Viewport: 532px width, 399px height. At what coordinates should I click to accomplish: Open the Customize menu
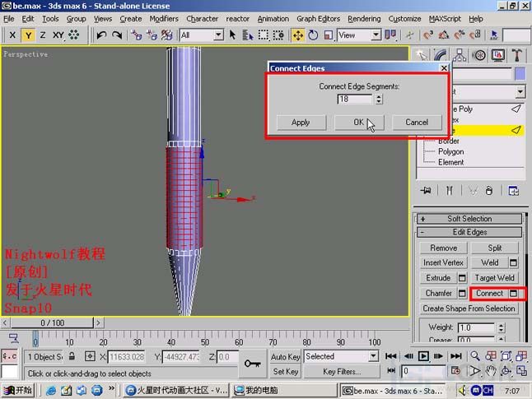pos(404,19)
